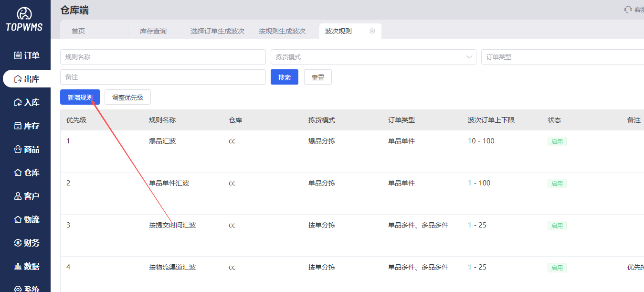Open the 拣货模式 dropdown
Viewport: 644px width, 292px height.
[373, 56]
